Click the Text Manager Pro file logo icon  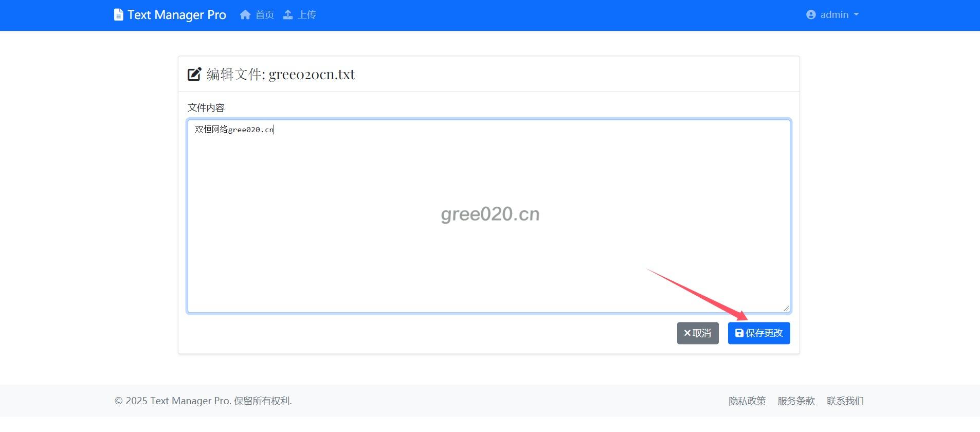(118, 15)
